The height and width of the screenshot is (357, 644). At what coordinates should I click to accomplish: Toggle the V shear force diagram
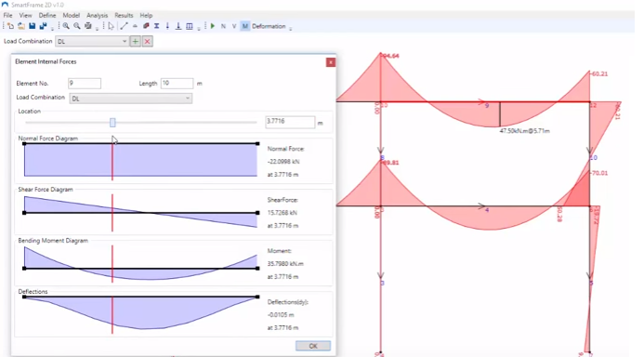[x=234, y=26]
